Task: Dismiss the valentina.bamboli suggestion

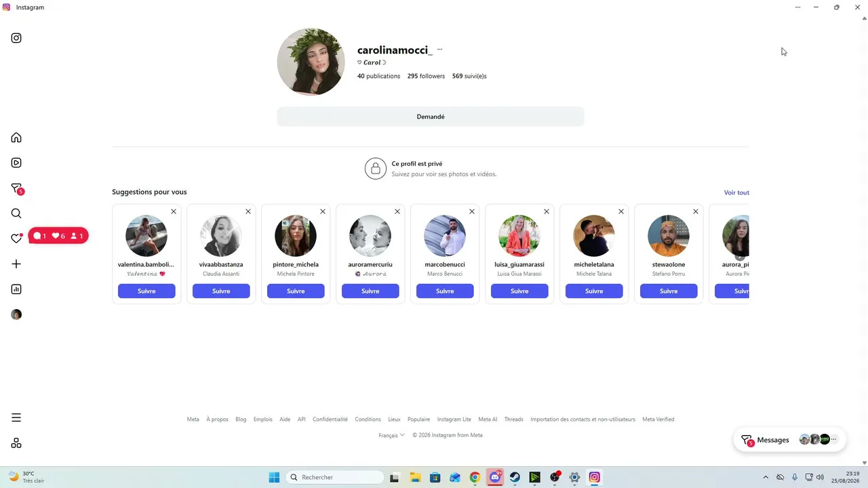Action: (x=174, y=211)
